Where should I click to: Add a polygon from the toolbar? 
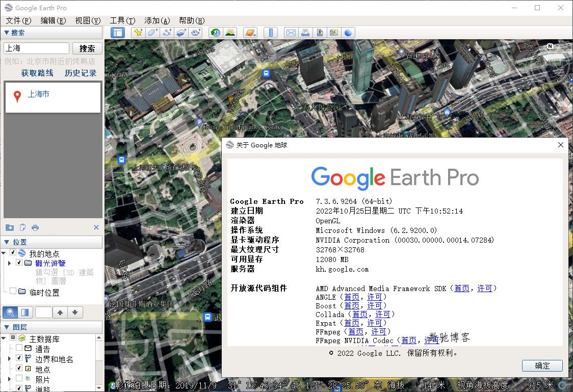click(x=152, y=33)
